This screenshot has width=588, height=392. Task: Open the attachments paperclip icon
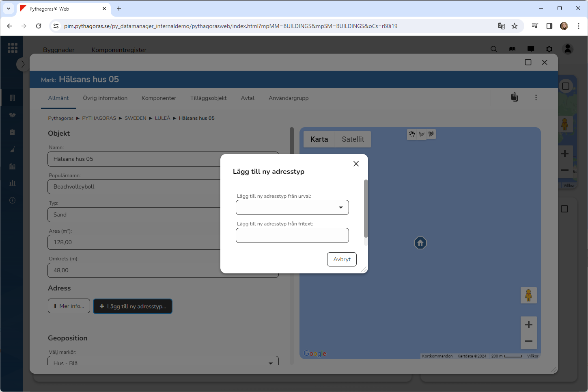click(514, 97)
